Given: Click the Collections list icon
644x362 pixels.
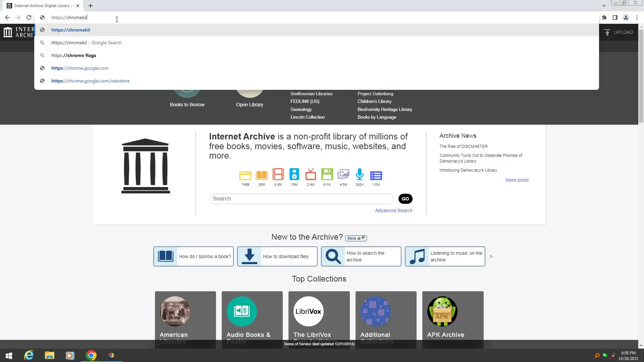Looking at the screenshot, I should (376, 175).
